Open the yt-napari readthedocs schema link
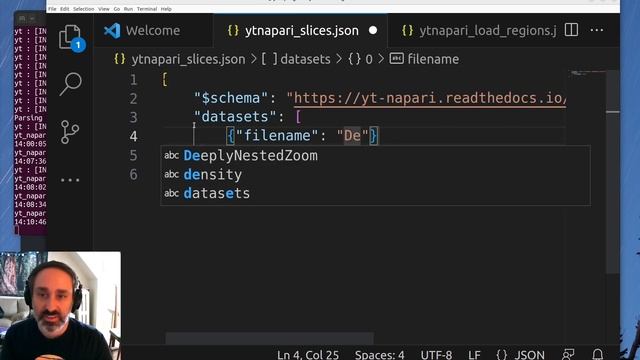 click(x=430, y=98)
